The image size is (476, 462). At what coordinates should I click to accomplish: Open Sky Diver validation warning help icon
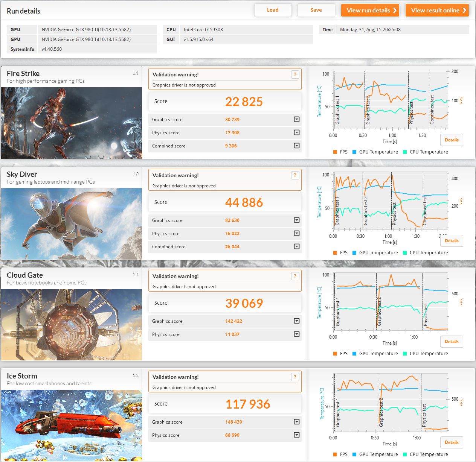[x=295, y=175]
